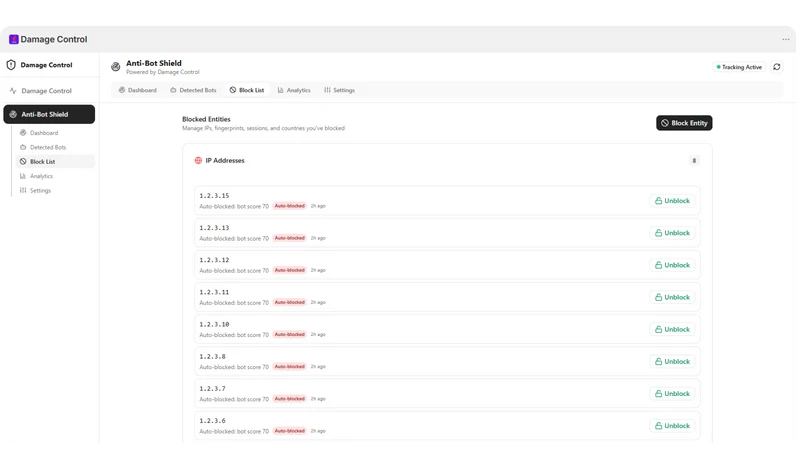Viewport: 800px width, 450px height.
Task: Unblock IP address 1.2.3.8
Action: [x=672, y=361]
